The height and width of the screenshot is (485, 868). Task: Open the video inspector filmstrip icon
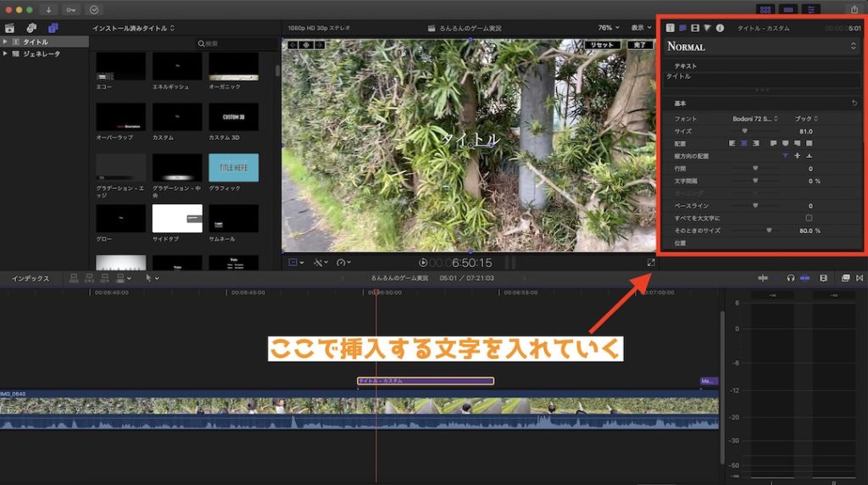pos(695,28)
